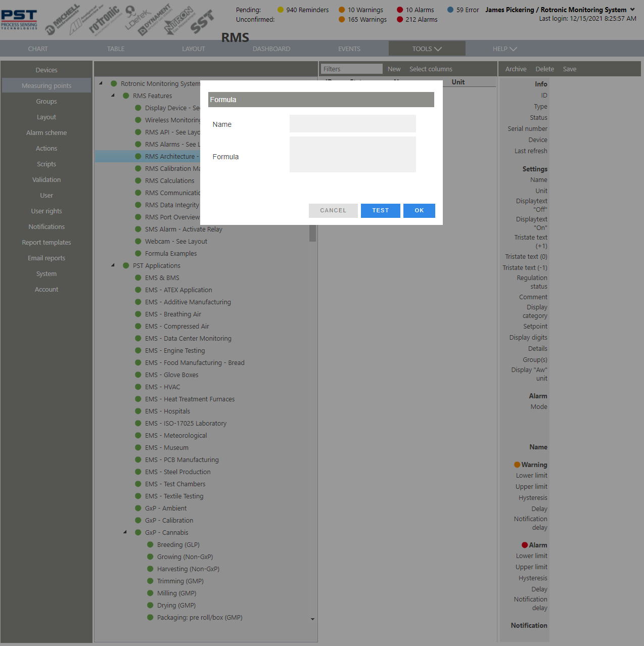Click green dot next to Formula Examples
644x646 pixels.
138,253
